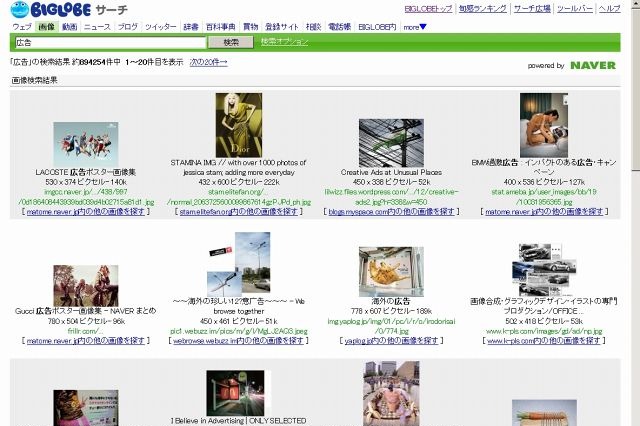Viewport: 640px width, 426px height.
Task: Open the I Believe in Advertising thumbnail
Action: coord(236,393)
